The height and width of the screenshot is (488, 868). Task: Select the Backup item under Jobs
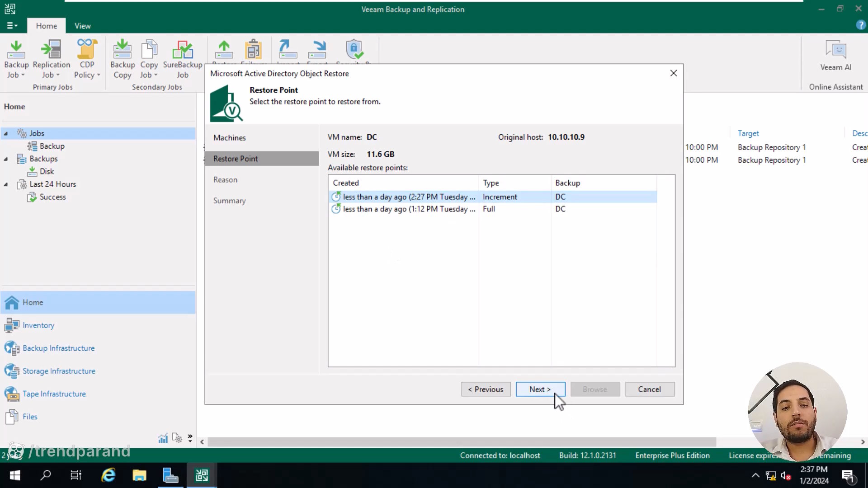(x=46, y=146)
